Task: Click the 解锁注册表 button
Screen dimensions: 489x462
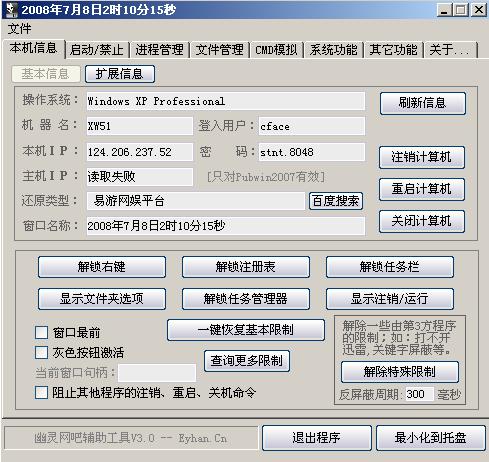Action: [x=246, y=267]
